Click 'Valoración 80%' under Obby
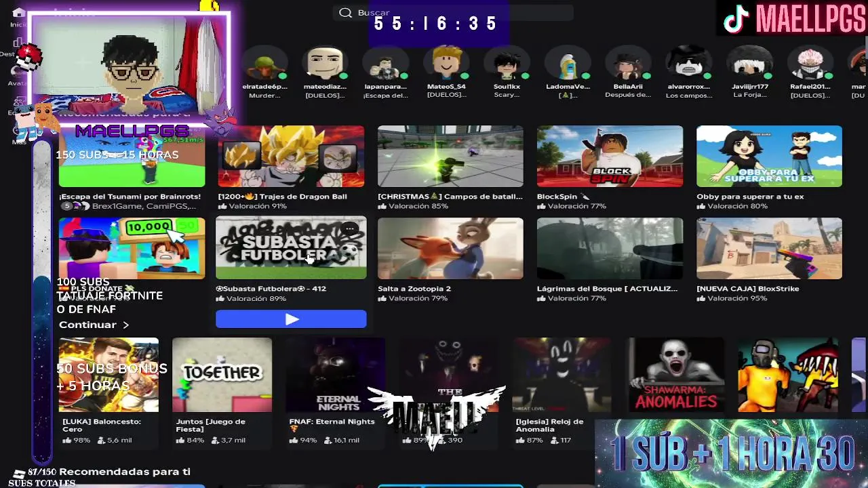Screen dimensions: 868x488 tap(736, 206)
